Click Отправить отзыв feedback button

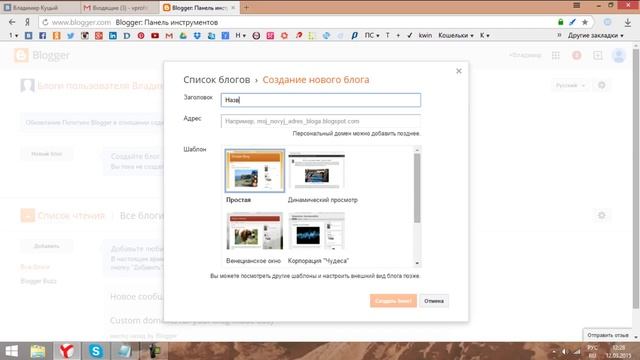pos(608,335)
